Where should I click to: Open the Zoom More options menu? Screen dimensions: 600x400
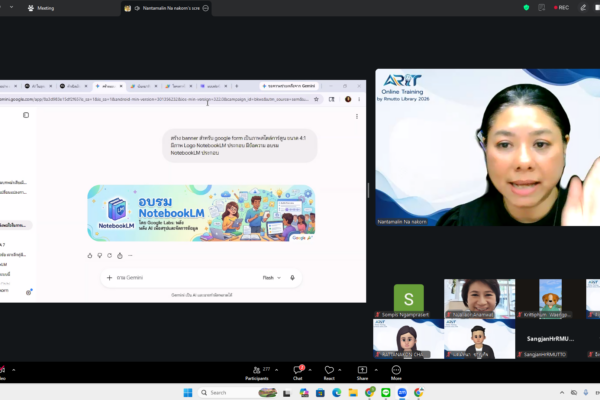pyautogui.click(x=396, y=373)
